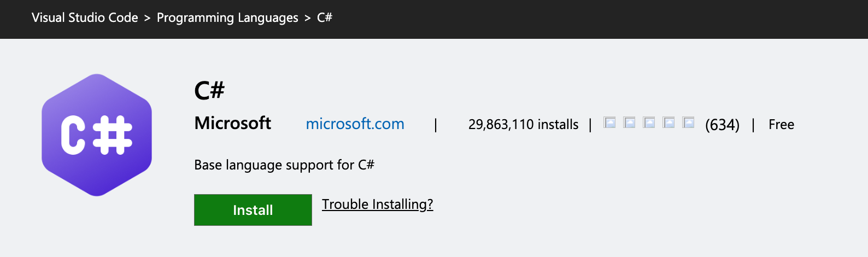Click the purple C# hexagon extension logo

pos(97,135)
